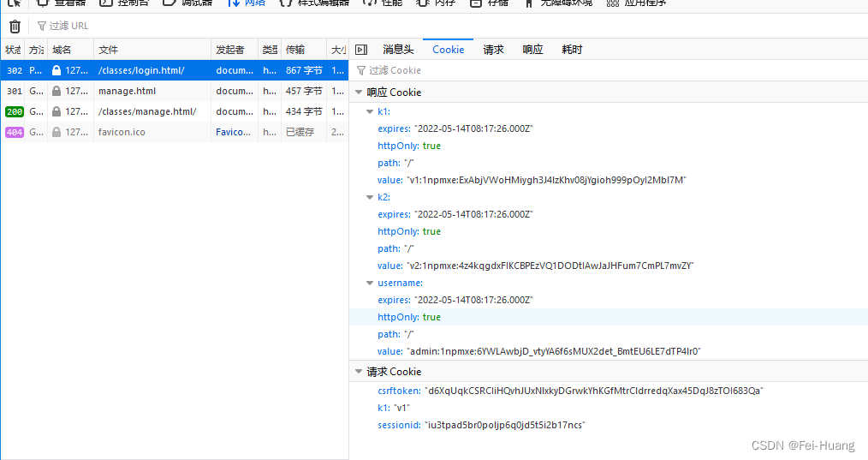This screenshot has width=868, height=460.
Task: Click the 已缓存 transfer cell
Action: pos(300,132)
